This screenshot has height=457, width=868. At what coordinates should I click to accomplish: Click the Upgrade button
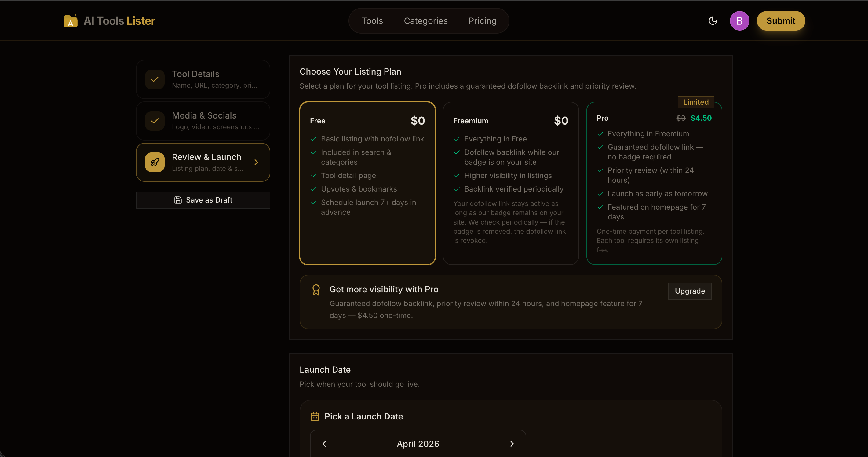click(689, 291)
